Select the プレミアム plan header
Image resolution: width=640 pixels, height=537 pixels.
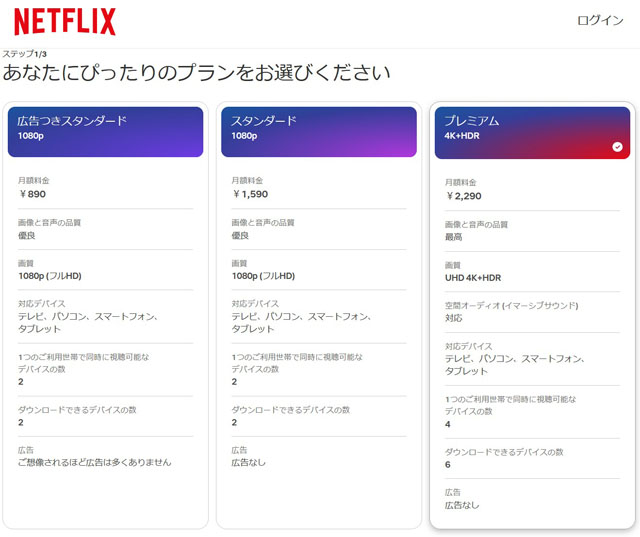(532, 133)
